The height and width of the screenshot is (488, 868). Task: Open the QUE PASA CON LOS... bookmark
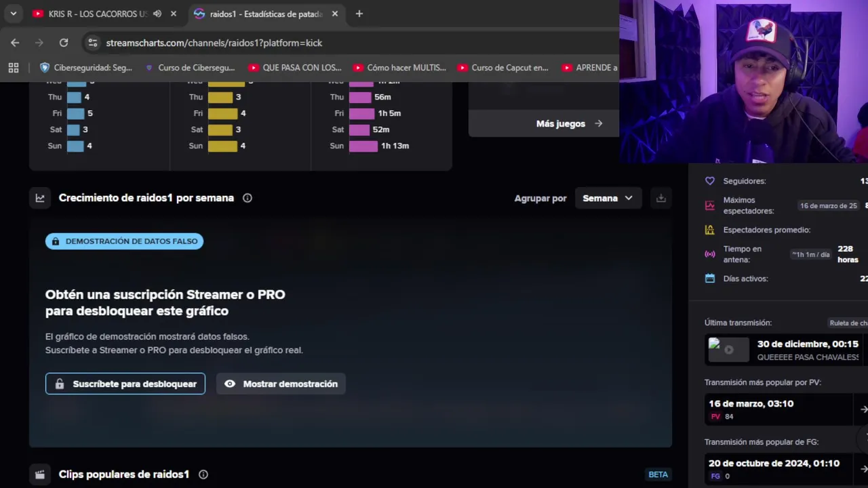295,68
